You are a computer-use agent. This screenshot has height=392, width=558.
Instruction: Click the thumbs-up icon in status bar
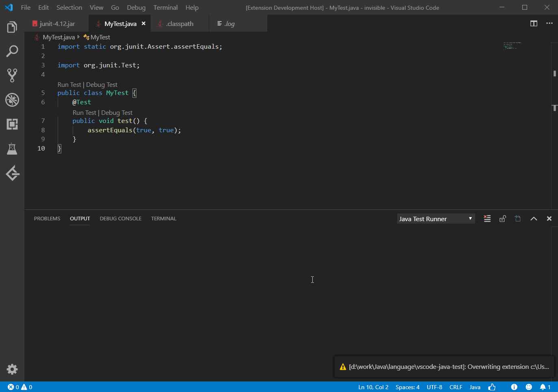pyautogui.click(x=492, y=387)
